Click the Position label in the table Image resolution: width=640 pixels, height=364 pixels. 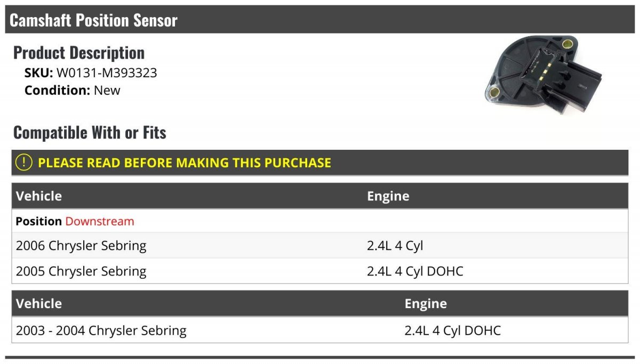[39, 221]
